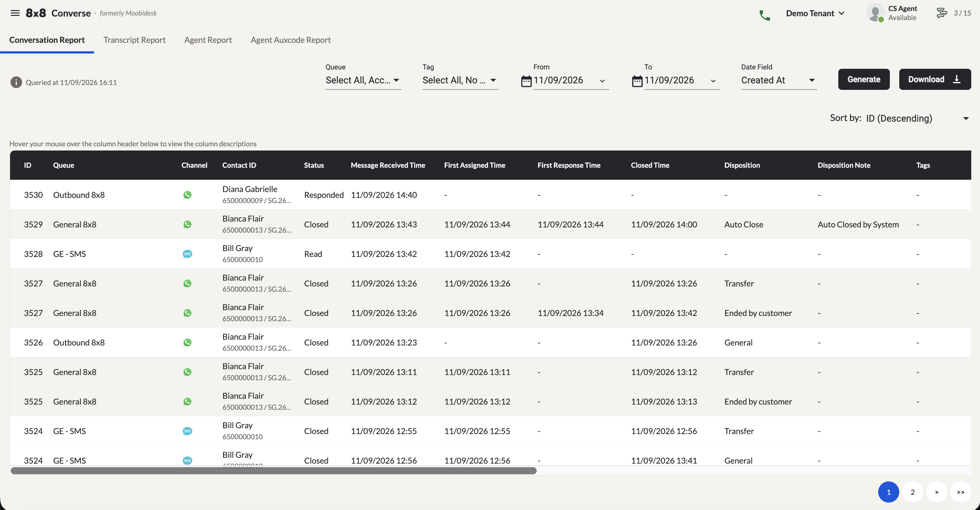Click the WhatsApp icon in row 3529
The height and width of the screenshot is (510, 980).
[187, 224]
